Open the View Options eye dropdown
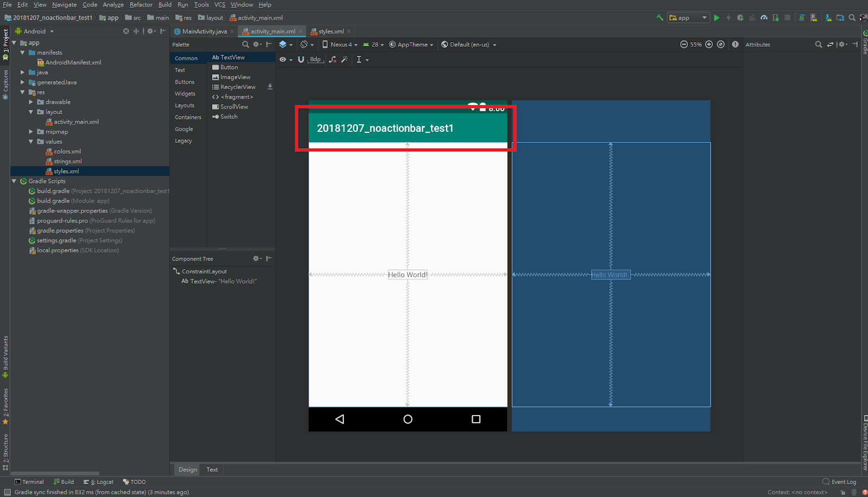 (x=286, y=59)
